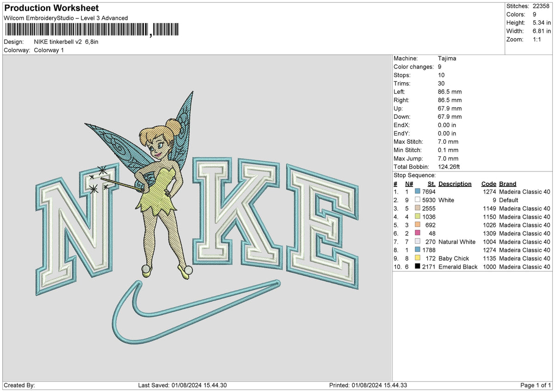Viewport: 555px width, 392px height.
Task: Click the Max Stitch value 7.0 mm
Action: pyautogui.click(x=448, y=141)
